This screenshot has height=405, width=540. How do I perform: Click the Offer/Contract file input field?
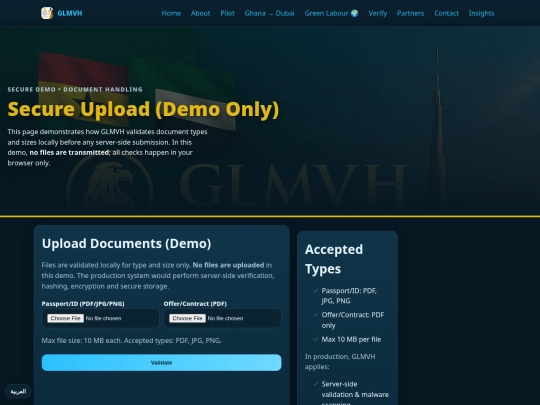222,318
